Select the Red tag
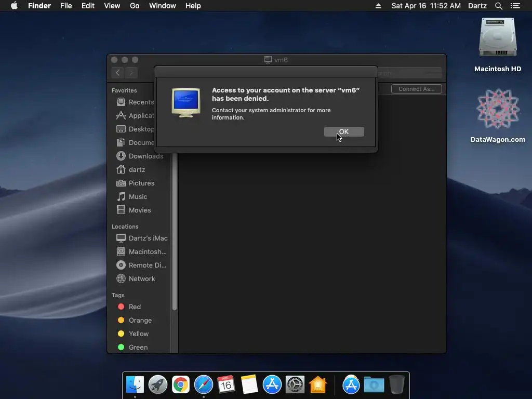 (129, 307)
